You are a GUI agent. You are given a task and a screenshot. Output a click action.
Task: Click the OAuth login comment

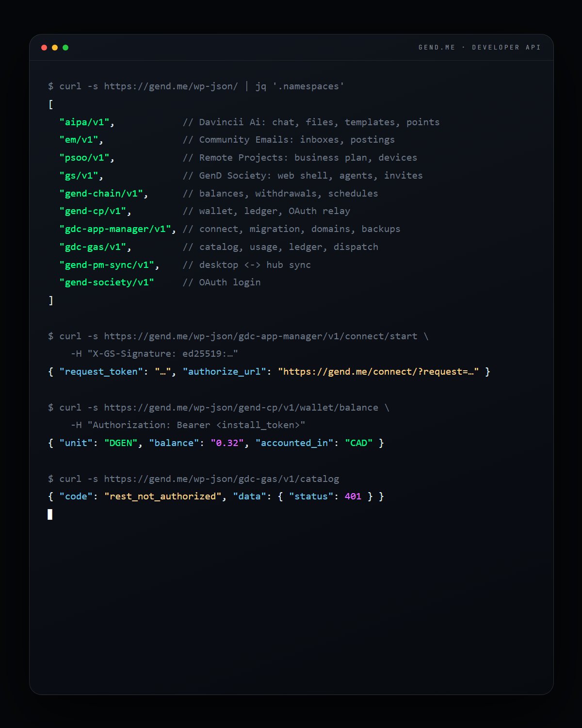pos(221,282)
